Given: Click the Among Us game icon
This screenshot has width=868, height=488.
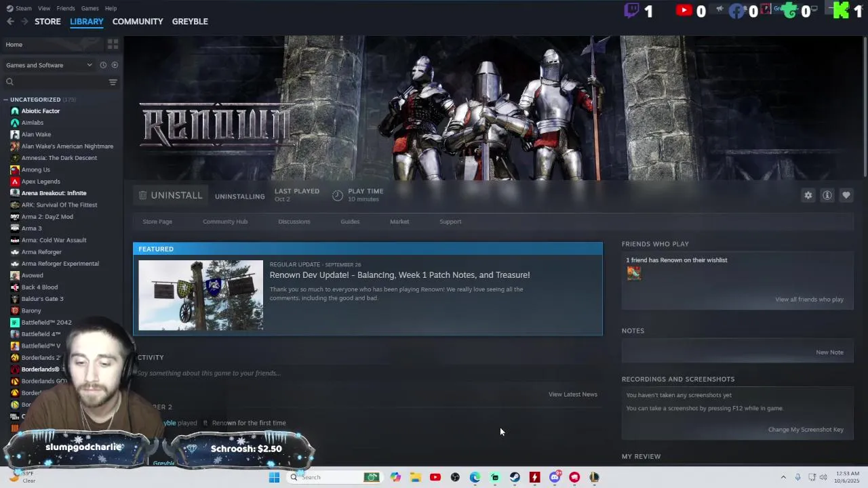Looking at the screenshot, I should pos(15,169).
